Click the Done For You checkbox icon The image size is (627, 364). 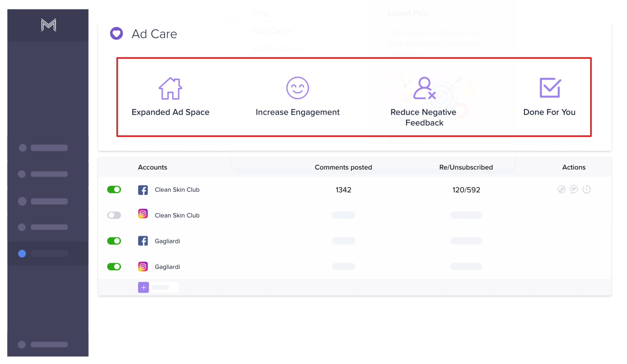[x=550, y=88]
